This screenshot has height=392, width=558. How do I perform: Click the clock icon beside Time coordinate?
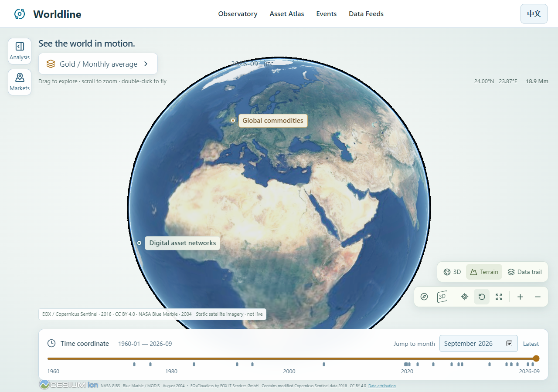51,343
